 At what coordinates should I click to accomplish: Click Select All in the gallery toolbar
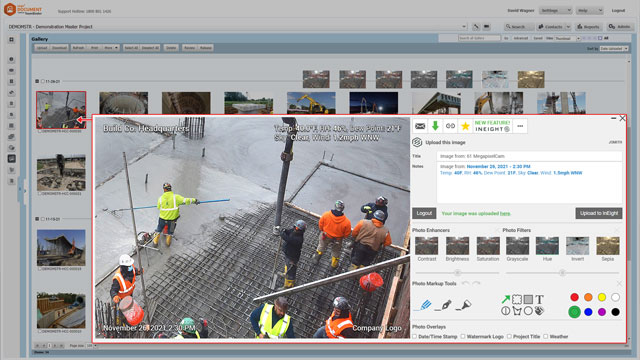click(131, 48)
